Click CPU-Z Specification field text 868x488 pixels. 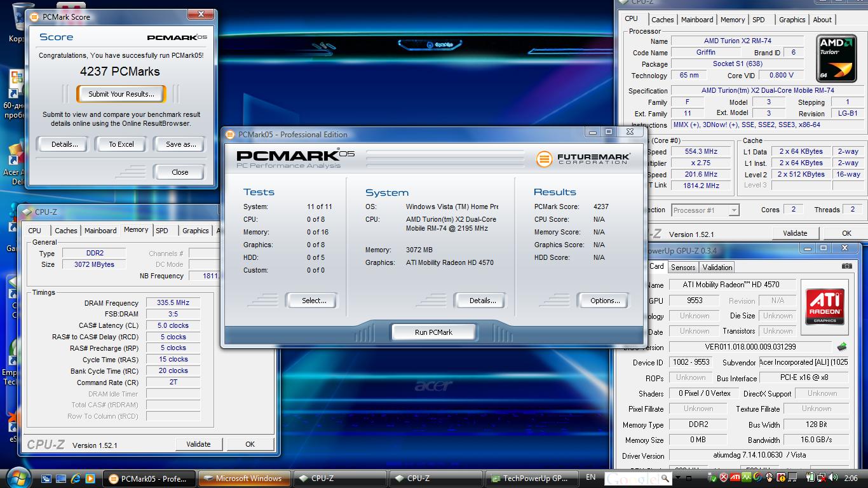768,91
